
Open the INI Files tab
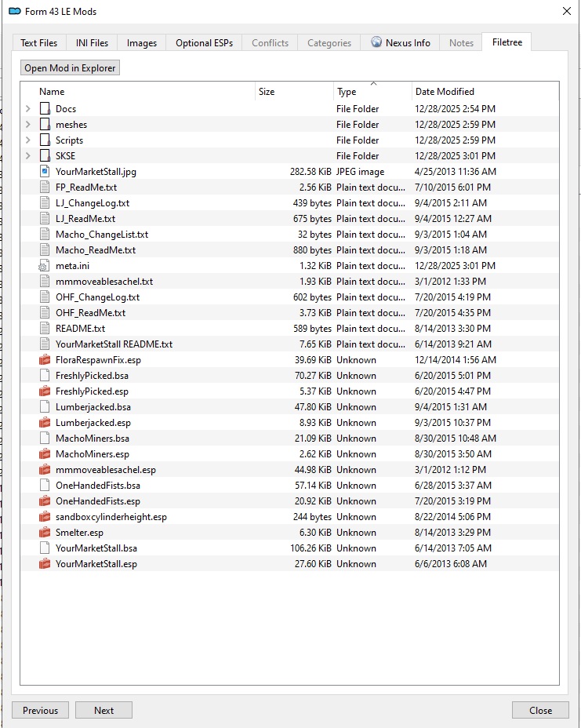[x=92, y=42]
